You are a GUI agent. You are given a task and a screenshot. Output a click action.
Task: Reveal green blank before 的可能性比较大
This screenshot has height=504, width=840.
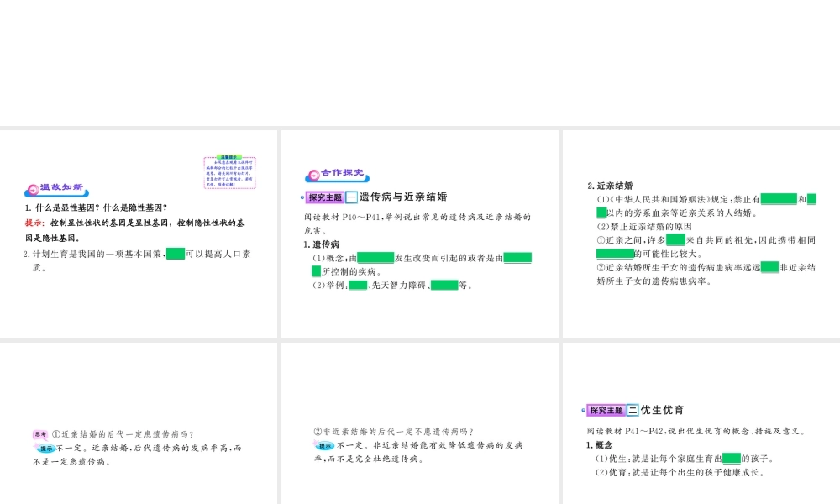(615, 254)
